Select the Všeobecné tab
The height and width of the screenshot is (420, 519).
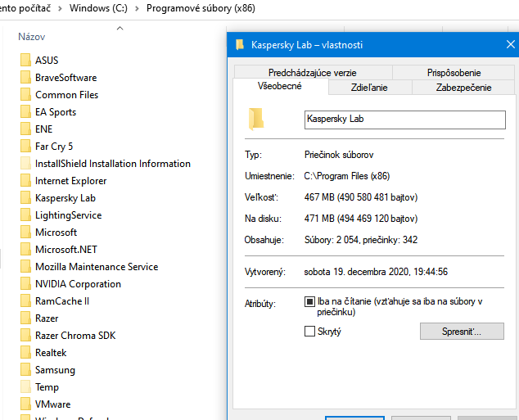280,87
